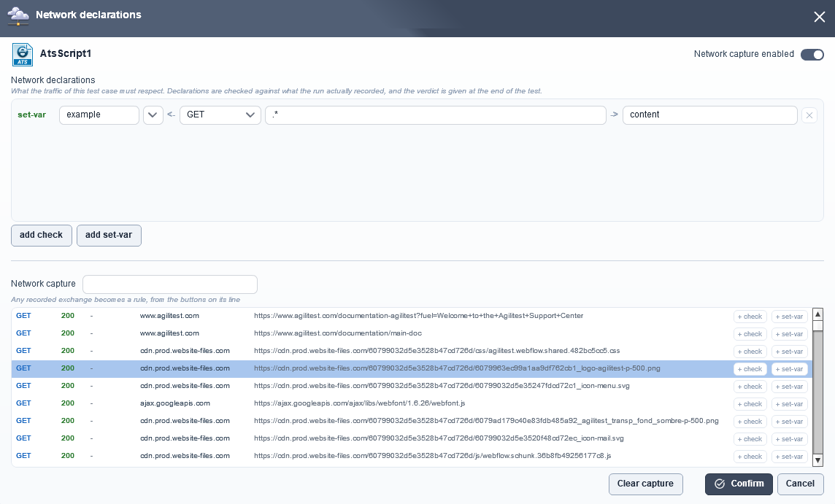Click the add check button
The width and height of the screenshot is (835, 504).
42,236
